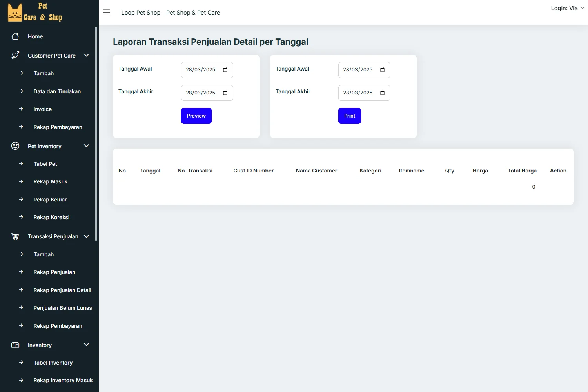Click the Total Harga column header
Viewport: 588px width, 392px height.
[x=522, y=171]
